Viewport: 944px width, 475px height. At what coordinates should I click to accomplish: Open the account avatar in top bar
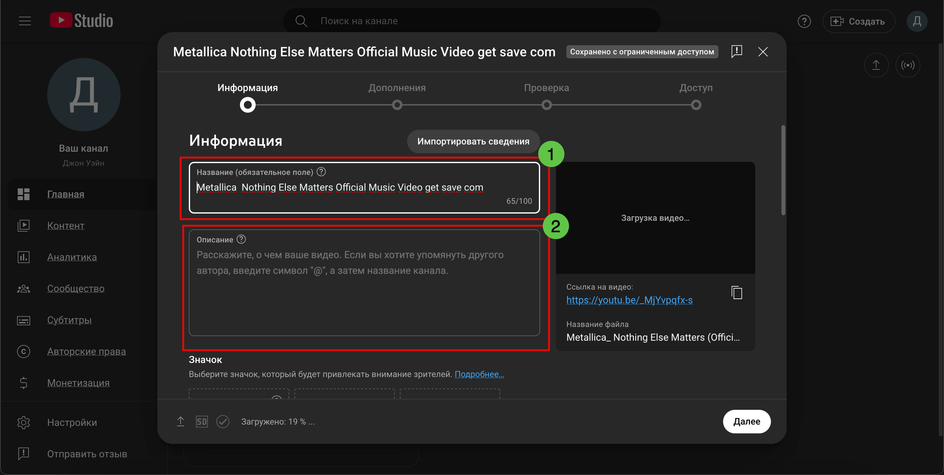(917, 21)
